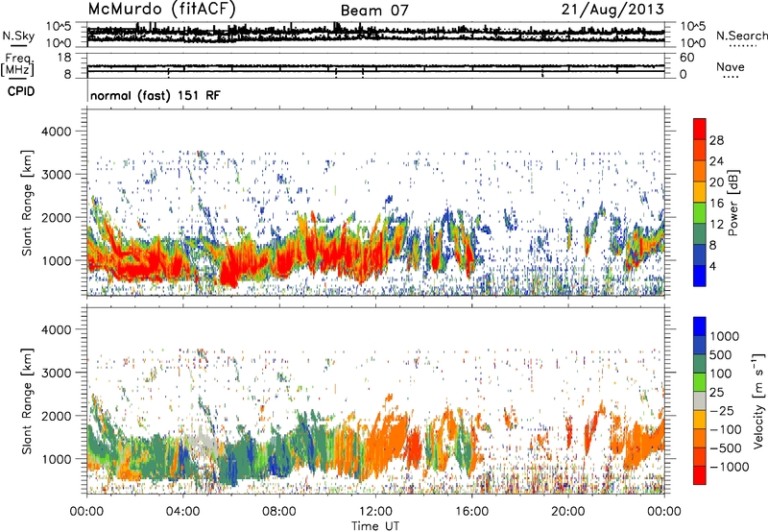Click the "16" Power colorbar label
Image resolution: width=768 pixels, height=532 pixels.
click(716, 204)
